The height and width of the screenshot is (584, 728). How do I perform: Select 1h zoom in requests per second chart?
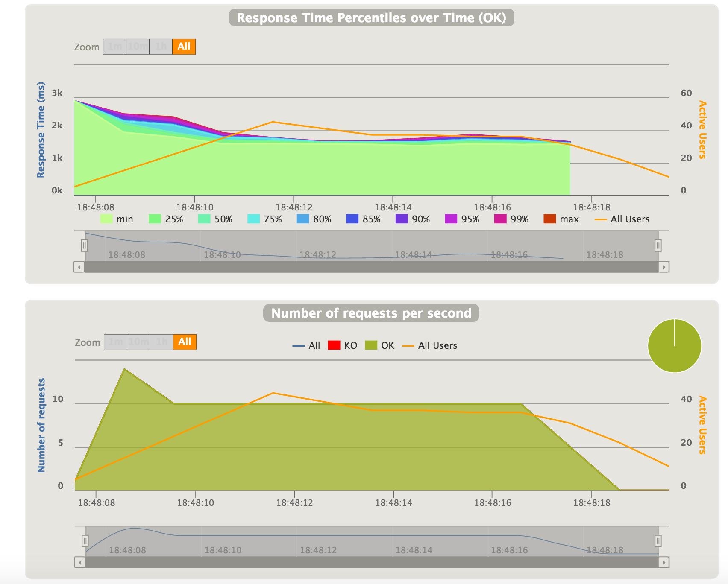[x=162, y=342]
